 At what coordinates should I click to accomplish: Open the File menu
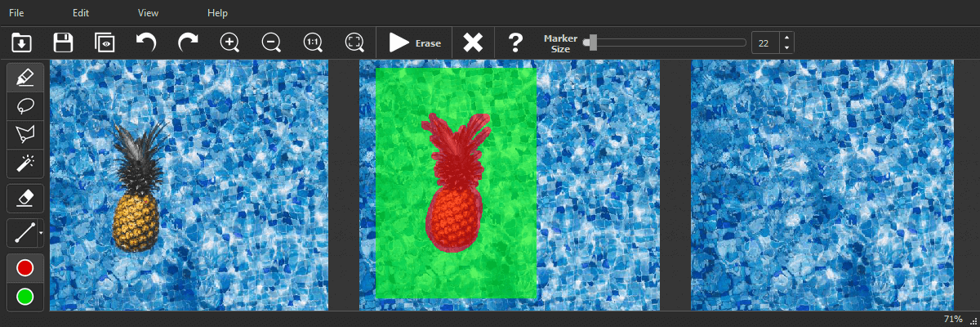coord(16,13)
